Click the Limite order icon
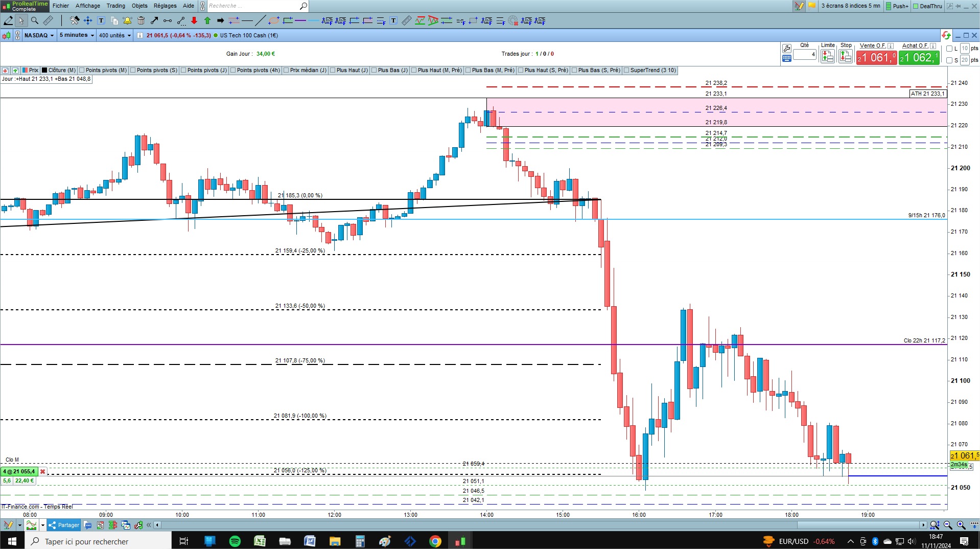This screenshot has height=549, width=980. [x=827, y=56]
